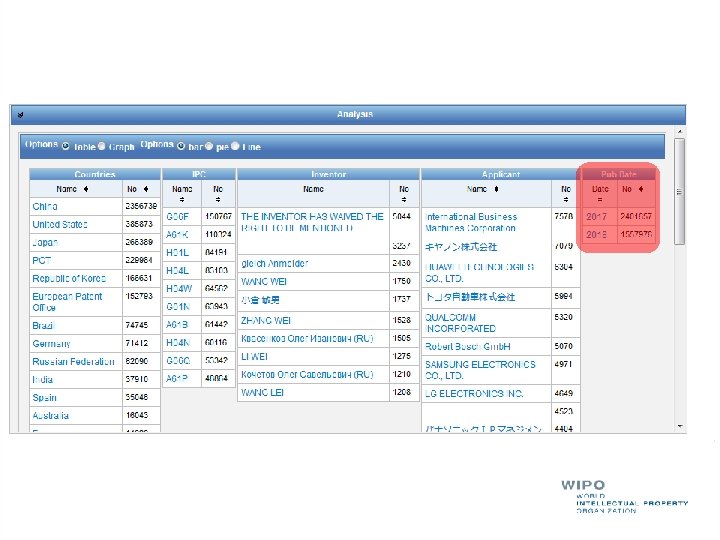Open IPC class G06Q link
The width and height of the screenshot is (720, 540).
[178, 360]
